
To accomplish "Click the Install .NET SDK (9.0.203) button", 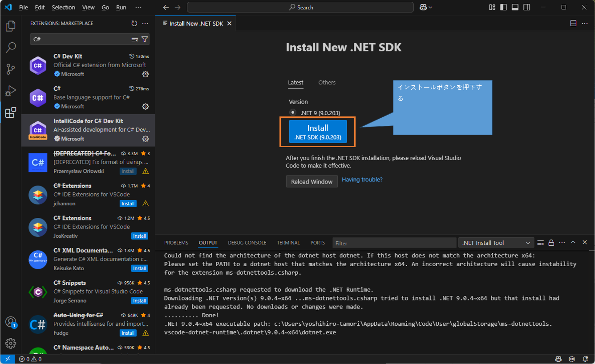I will click(317, 132).
